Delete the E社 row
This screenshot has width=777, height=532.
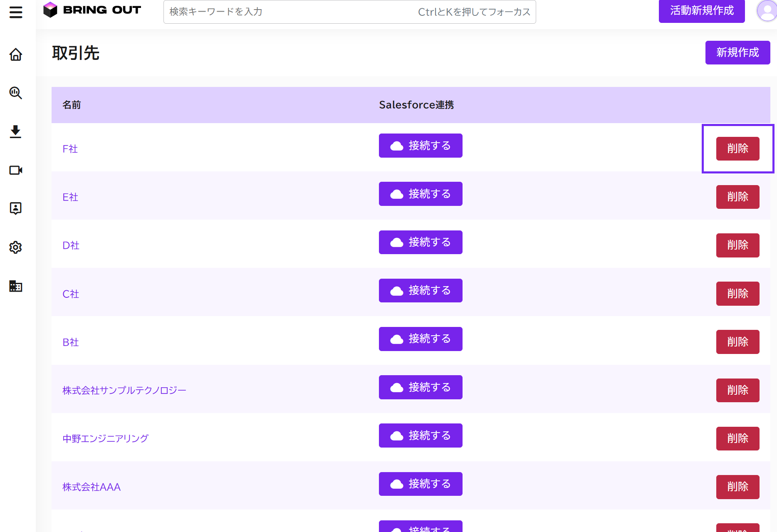pyautogui.click(x=737, y=197)
